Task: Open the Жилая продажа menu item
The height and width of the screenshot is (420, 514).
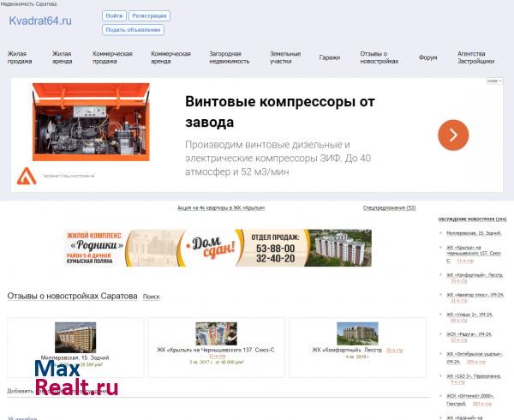Action: [20, 57]
